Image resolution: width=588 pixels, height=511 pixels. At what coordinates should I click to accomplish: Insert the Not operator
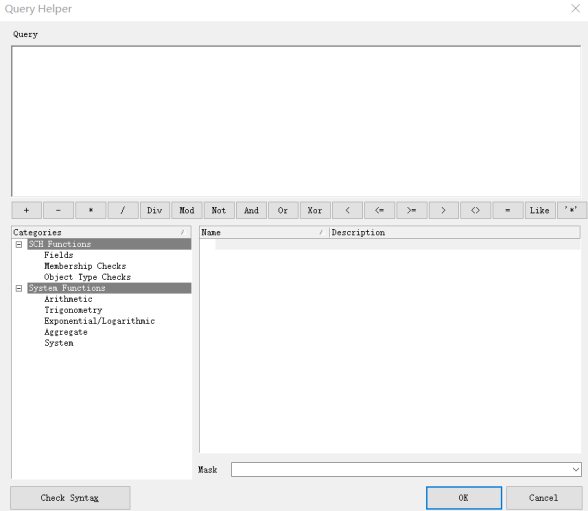219,210
